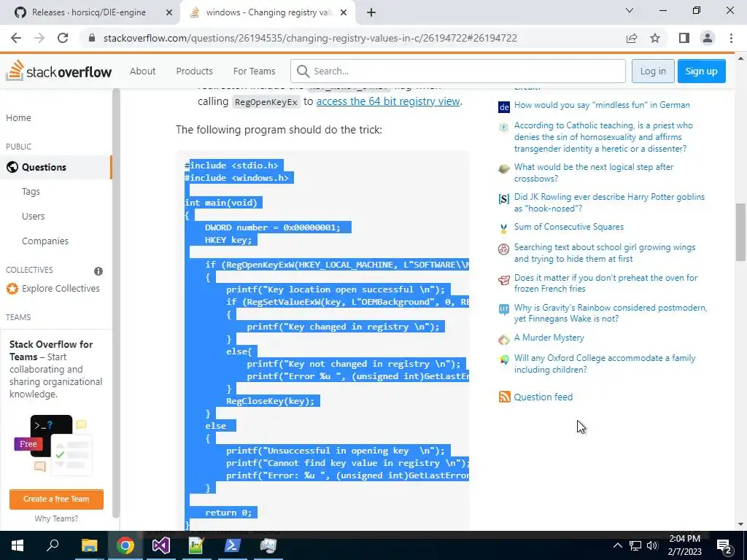Open taskbar search magnifier
The width and height of the screenshot is (747, 560).
point(53,545)
